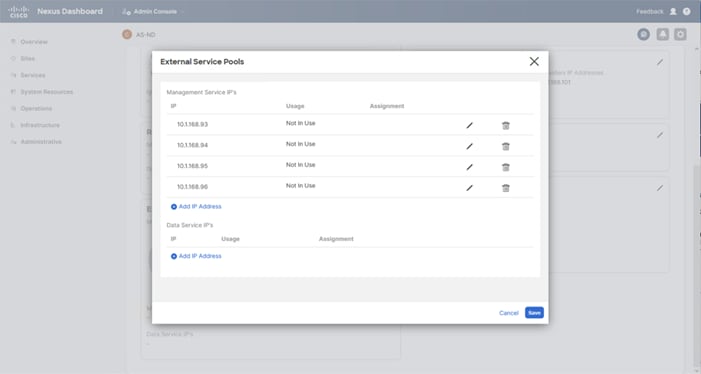
Task: Open the round chat icon top right
Action: click(643, 34)
